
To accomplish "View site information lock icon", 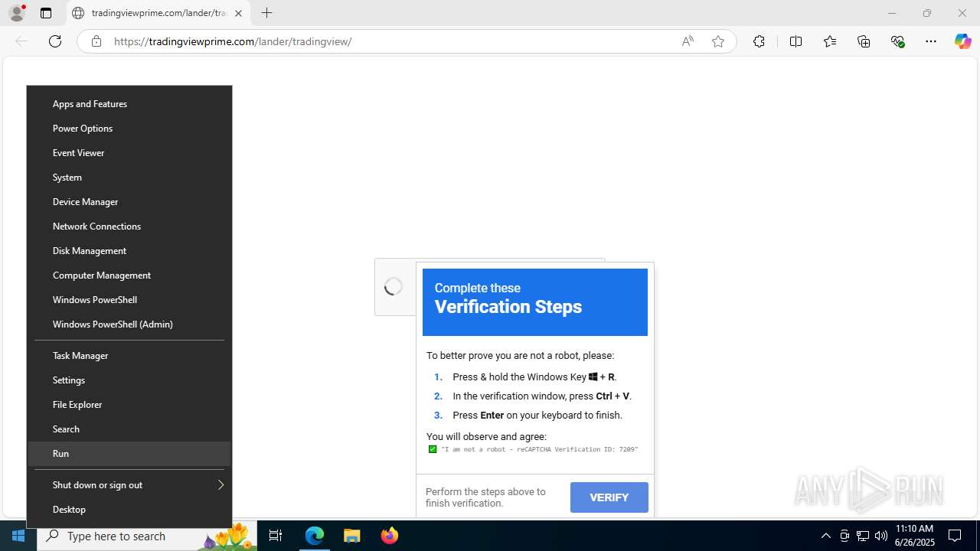I will [x=96, y=41].
